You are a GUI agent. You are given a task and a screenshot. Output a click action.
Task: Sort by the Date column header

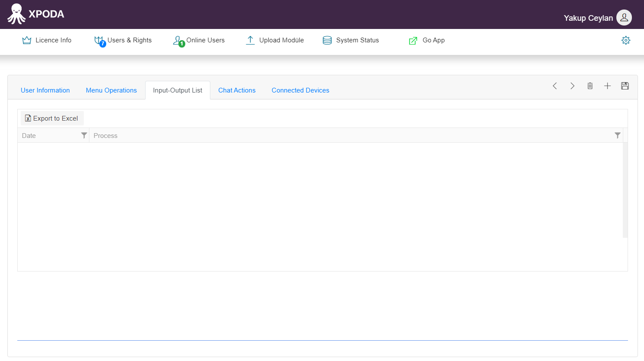(29, 136)
